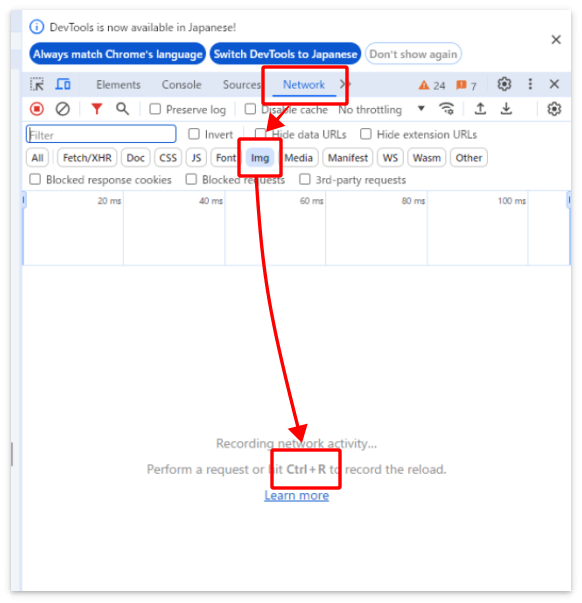Select the Network tab
The image size is (582, 603).
(304, 85)
